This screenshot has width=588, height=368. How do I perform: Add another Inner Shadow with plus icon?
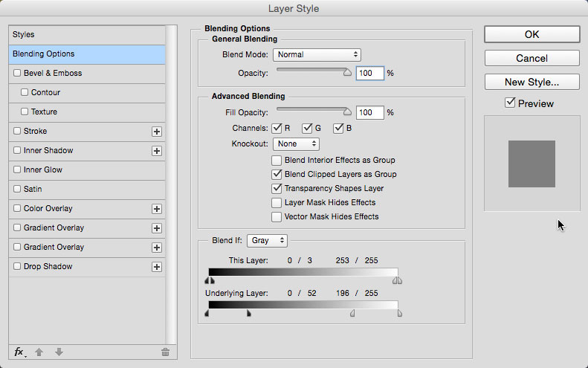157,151
